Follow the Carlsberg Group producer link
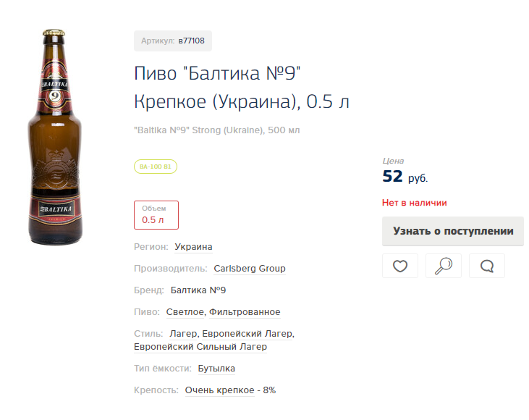529x420 pixels. point(250,269)
